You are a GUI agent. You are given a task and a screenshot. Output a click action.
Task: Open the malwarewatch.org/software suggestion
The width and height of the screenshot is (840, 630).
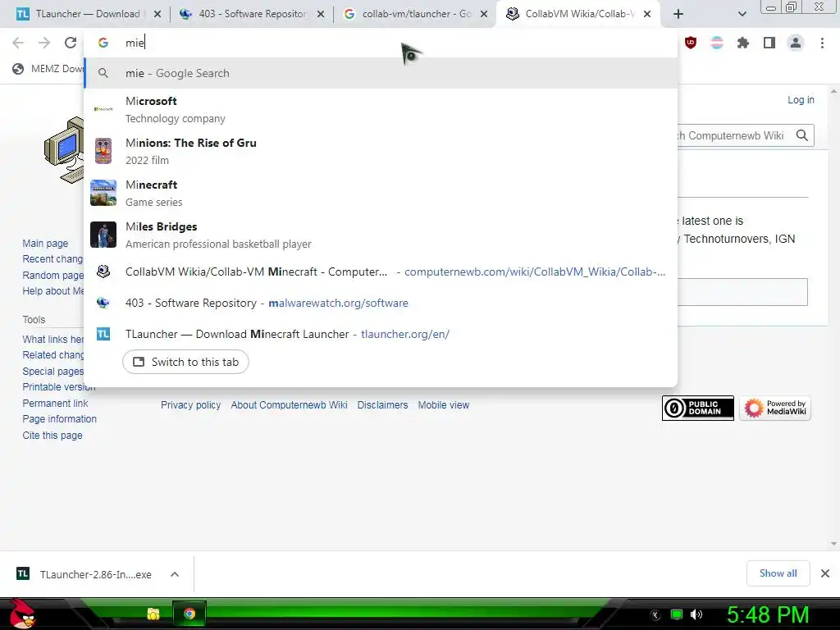[381, 303]
